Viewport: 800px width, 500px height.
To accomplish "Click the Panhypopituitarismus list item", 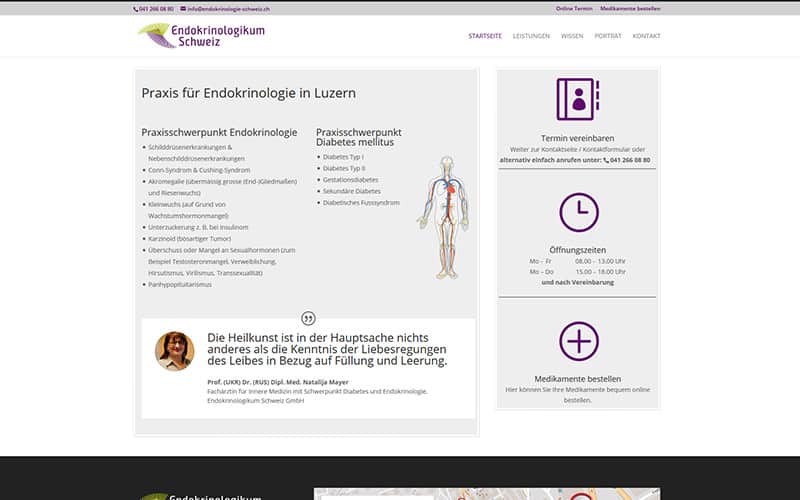I will coord(180,285).
